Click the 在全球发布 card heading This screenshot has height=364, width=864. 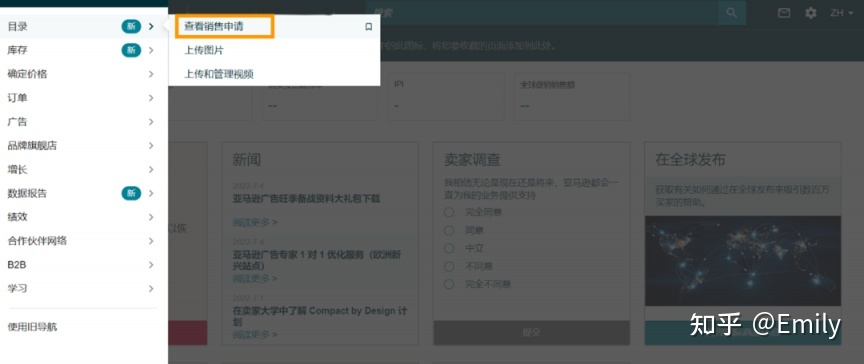tap(690, 160)
